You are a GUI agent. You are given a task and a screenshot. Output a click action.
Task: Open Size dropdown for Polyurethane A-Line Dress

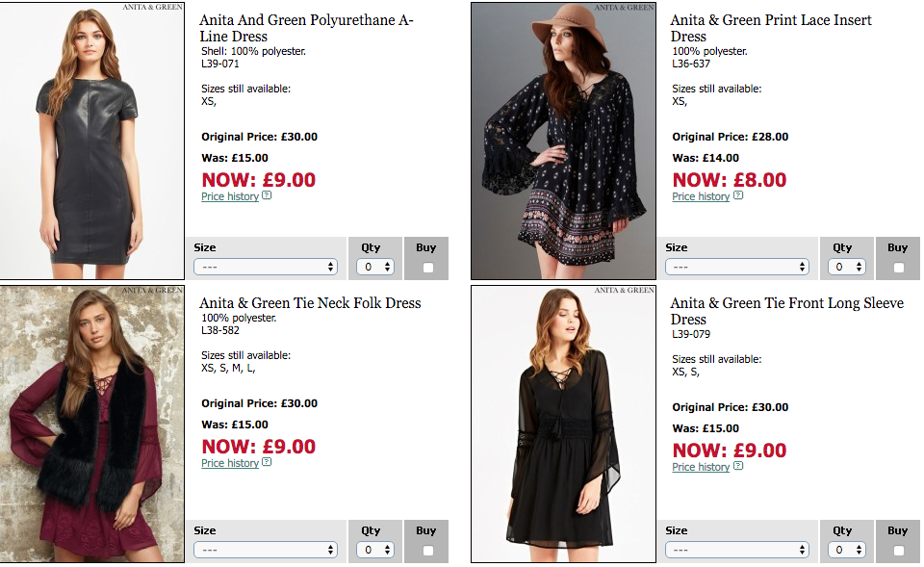pyautogui.click(x=265, y=267)
